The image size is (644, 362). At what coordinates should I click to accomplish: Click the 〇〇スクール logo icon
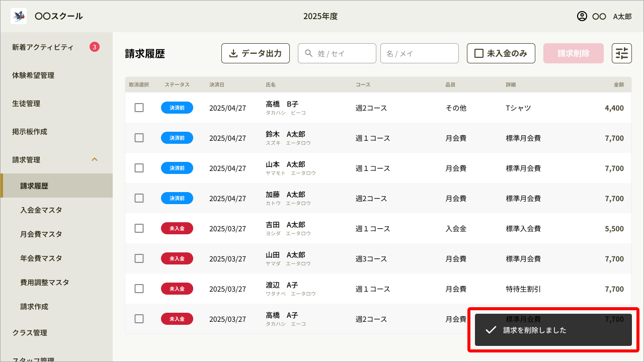[x=18, y=16]
